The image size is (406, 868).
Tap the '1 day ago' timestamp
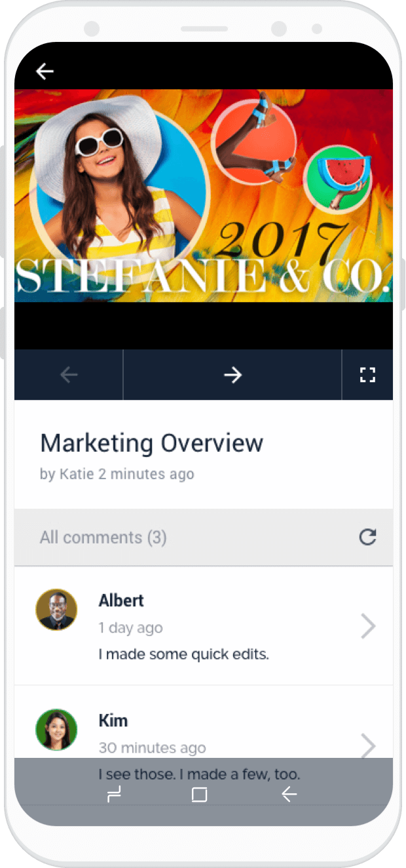coord(130,627)
